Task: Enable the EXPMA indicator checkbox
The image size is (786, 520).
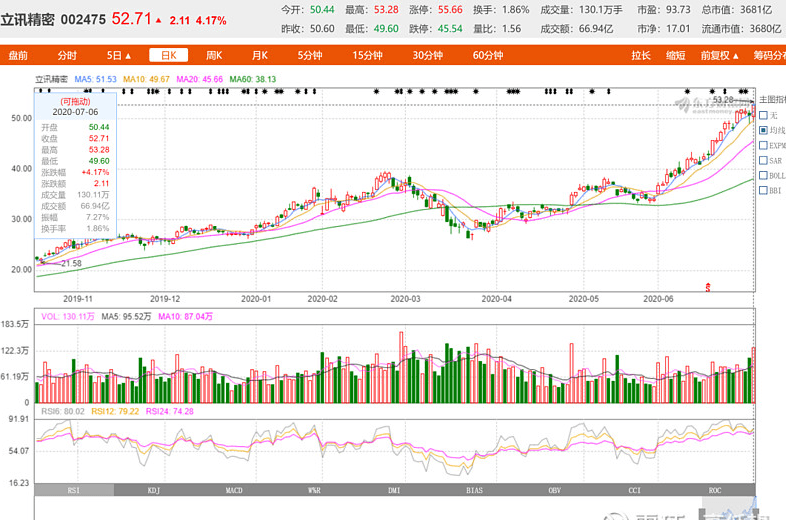Action: [763, 145]
